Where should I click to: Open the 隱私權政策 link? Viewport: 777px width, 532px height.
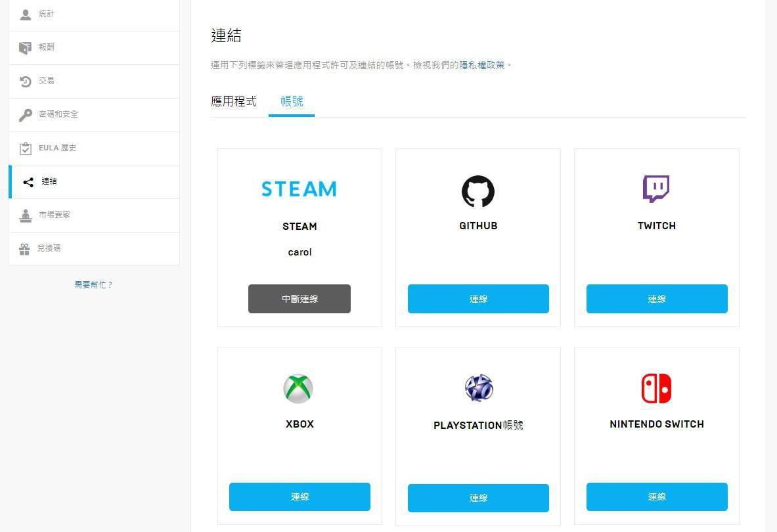pyautogui.click(x=483, y=64)
